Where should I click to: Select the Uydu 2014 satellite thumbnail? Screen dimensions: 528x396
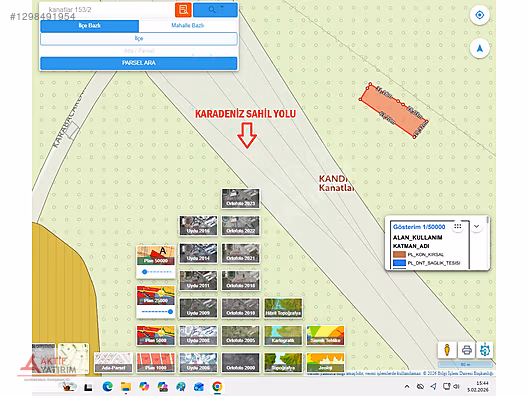pyautogui.click(x=198, y=253)
